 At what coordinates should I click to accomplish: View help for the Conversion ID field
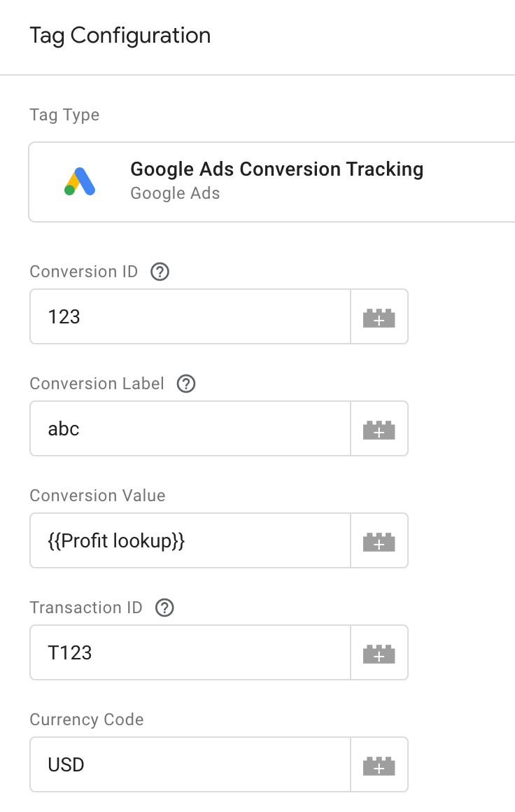point(160,272)
